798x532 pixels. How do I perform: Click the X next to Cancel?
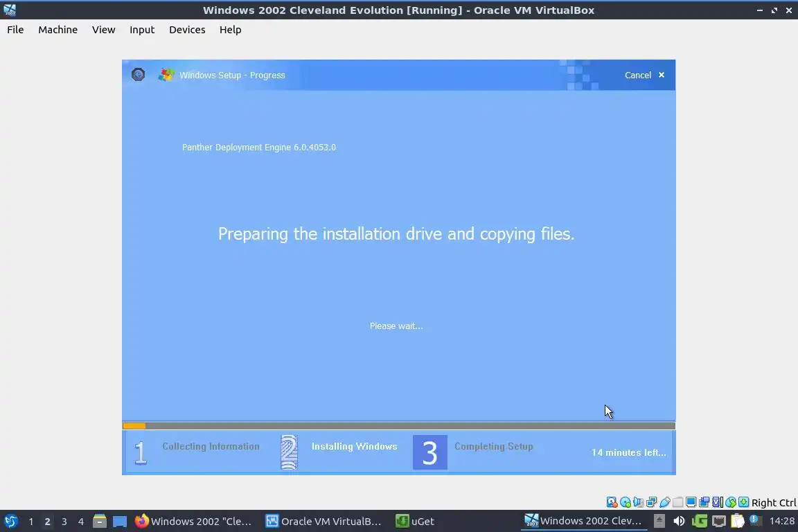(x=661, y=75)
